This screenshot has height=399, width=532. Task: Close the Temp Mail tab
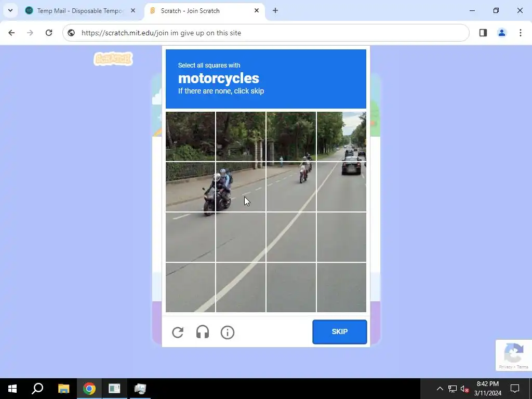(x=133, y=10)
